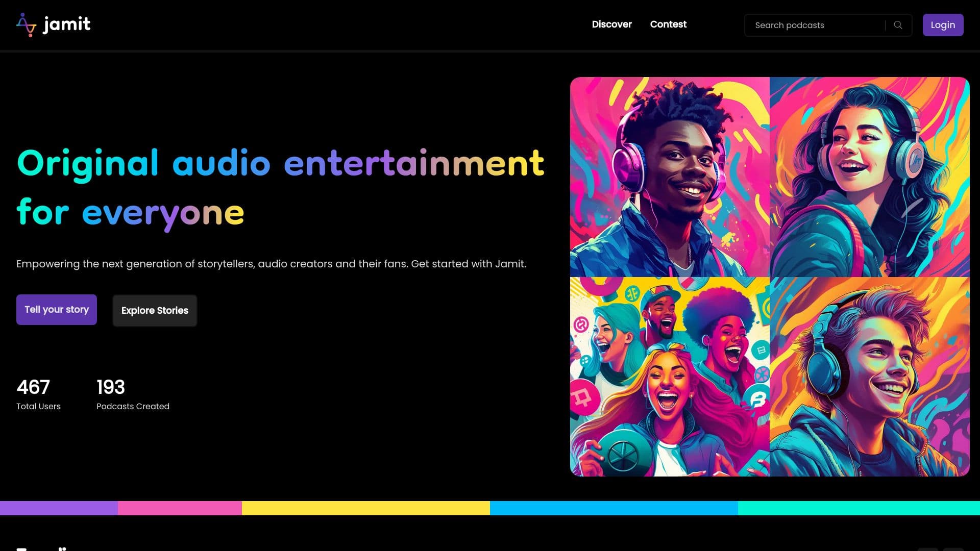Open the man with pink headphones tile
The width and height of the screenshot is (980, 551).
click(x=669, y=176)
